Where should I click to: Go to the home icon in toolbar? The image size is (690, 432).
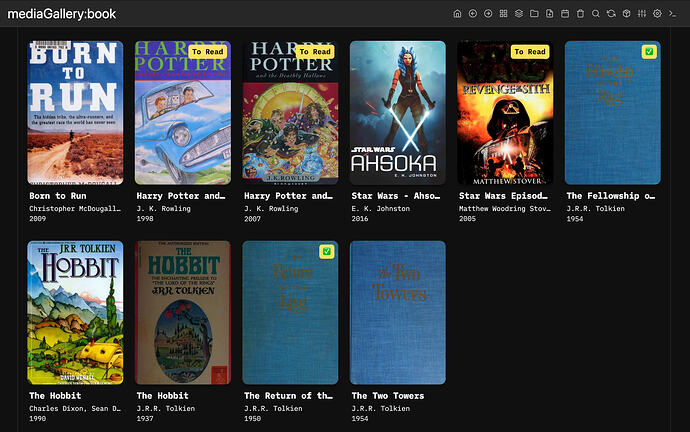[457, 14]
